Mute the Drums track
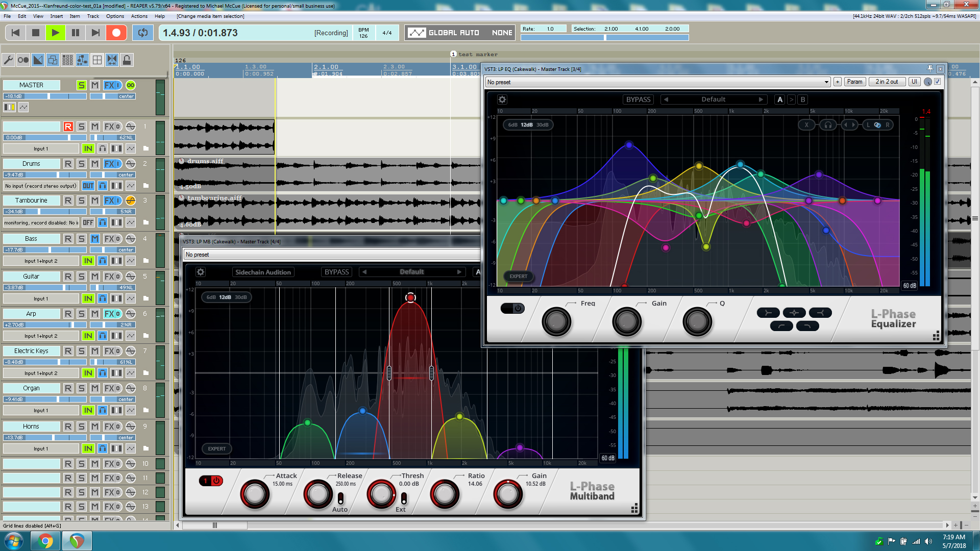Image resolution: width=980 pixels, height=551 pixels. [95, 164]
